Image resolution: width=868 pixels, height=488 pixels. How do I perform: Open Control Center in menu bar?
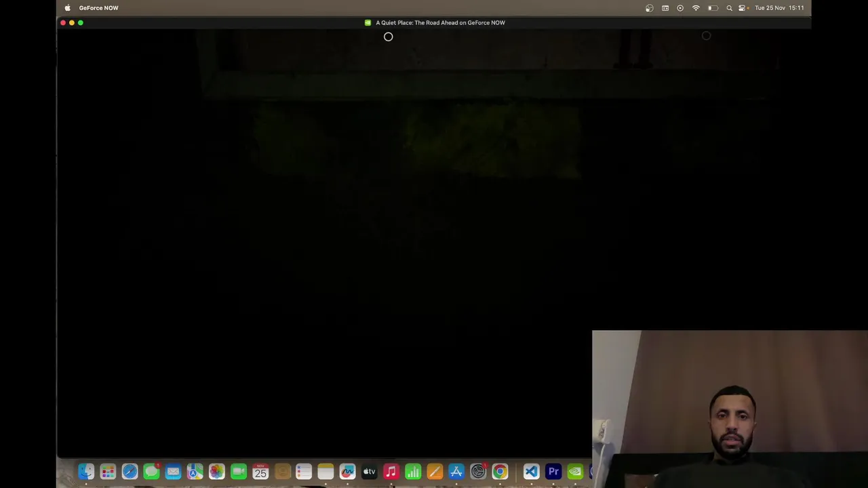click(x=743, y=8)
